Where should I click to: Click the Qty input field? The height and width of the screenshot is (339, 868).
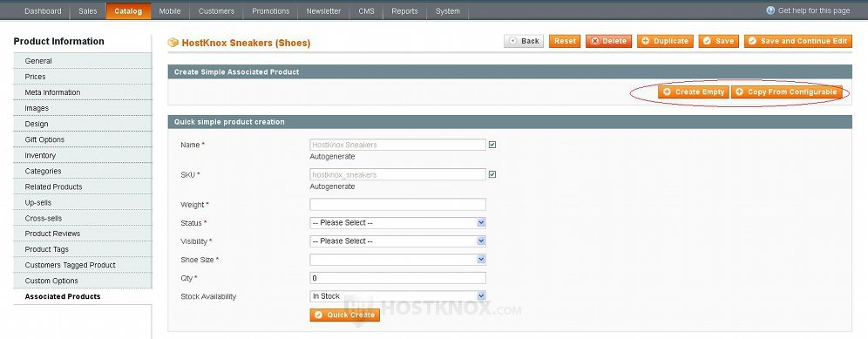397,278
